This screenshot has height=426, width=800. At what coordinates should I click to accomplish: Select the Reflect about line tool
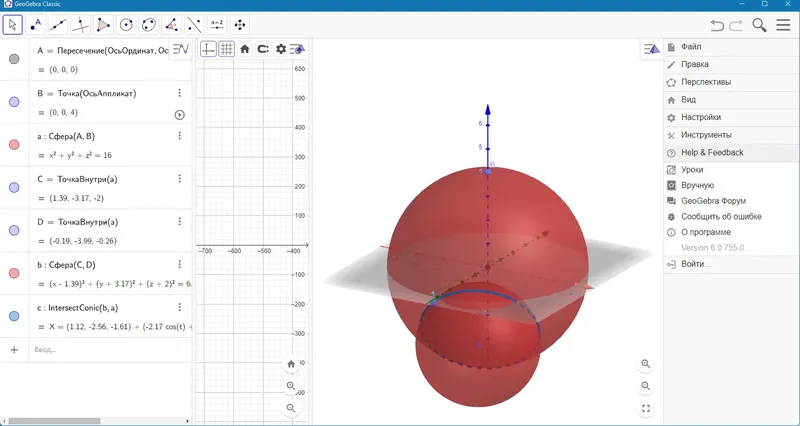pyautogui.click(x=194, y=24)
